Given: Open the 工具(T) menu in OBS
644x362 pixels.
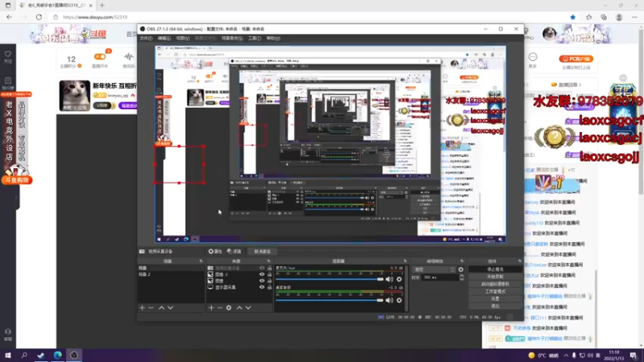Looking at the screenshot, I should [254, 38].
